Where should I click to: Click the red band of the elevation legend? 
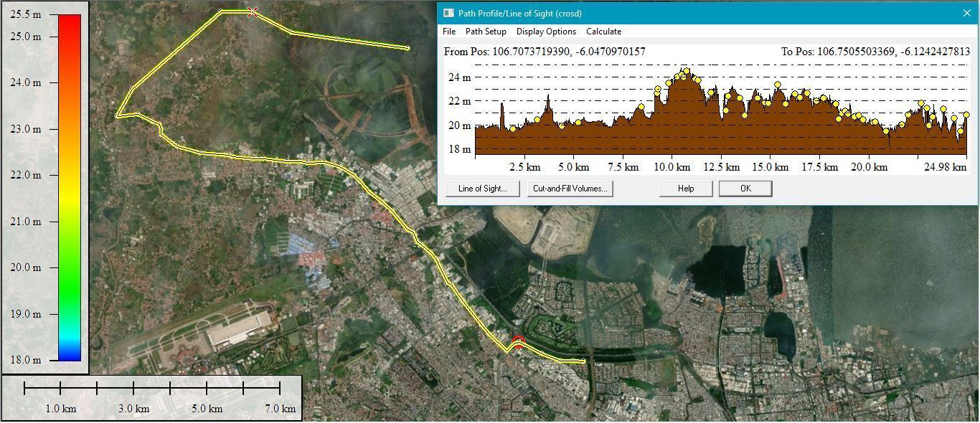point(69,29)
